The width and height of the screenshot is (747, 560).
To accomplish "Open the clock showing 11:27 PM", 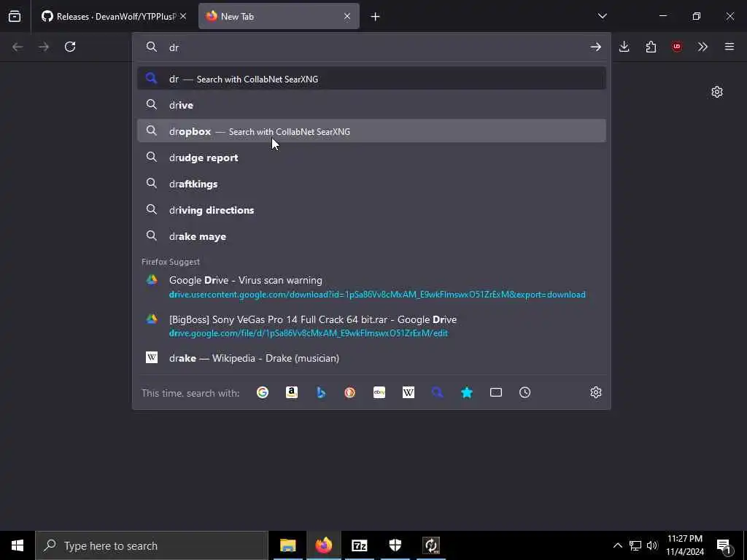I will [684, 545].
